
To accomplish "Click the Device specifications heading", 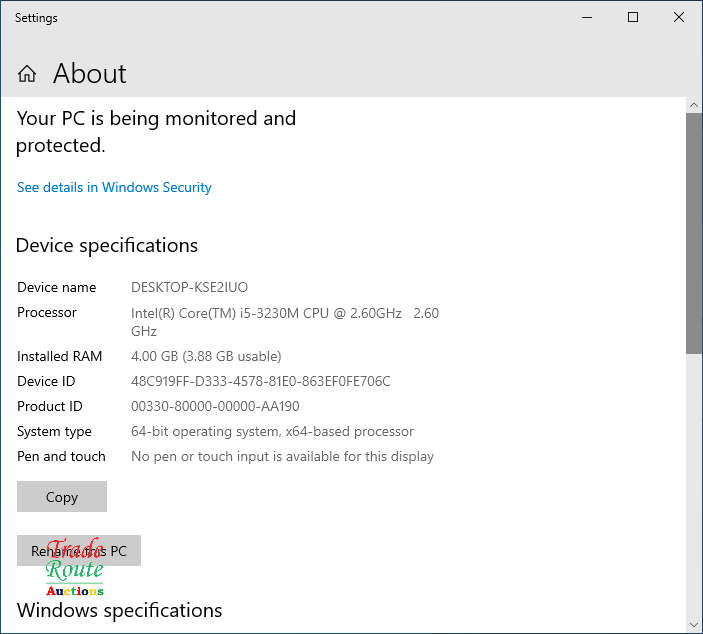I will pyautogui.click(x=107, y=245).
